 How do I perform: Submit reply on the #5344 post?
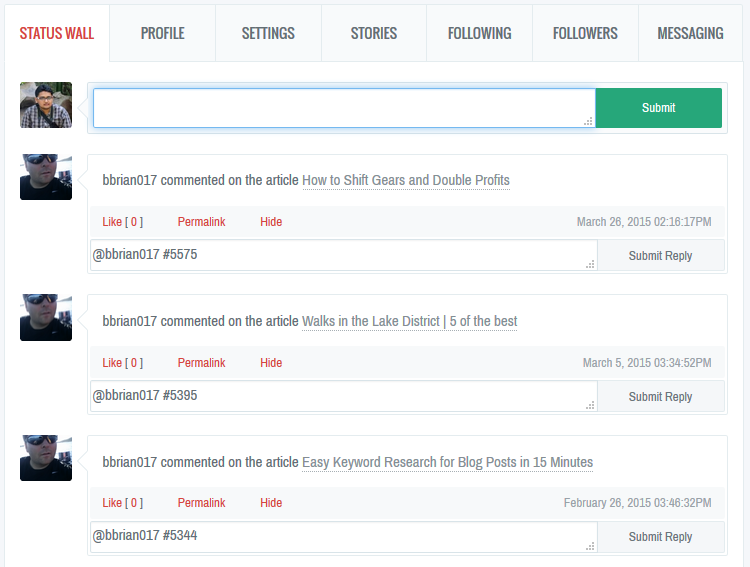[x=660, y=537]
